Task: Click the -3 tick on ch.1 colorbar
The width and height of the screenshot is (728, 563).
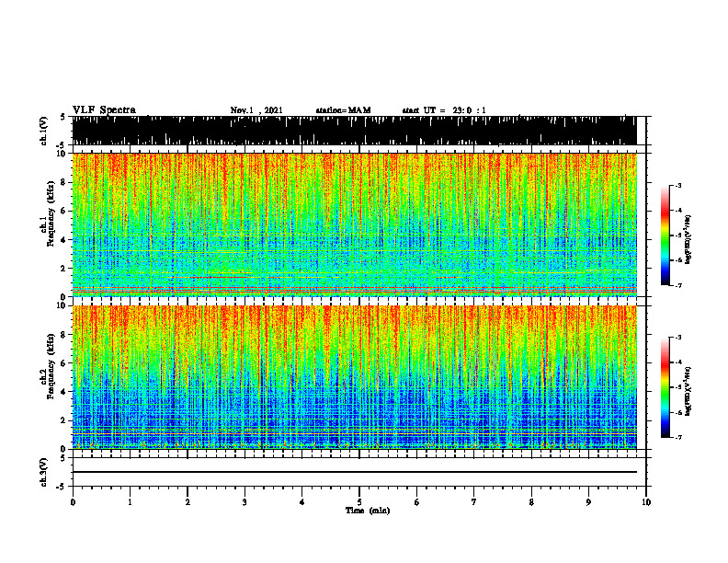Action: (678, 186)
